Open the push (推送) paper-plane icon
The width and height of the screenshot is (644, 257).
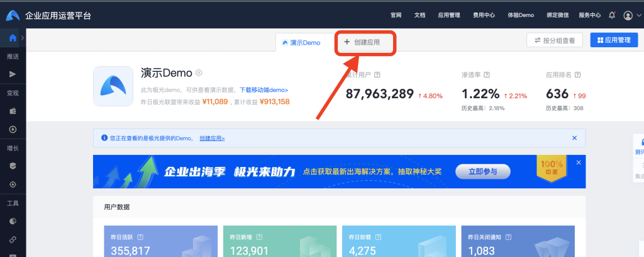pyautogui.click(x=13, y=74)
